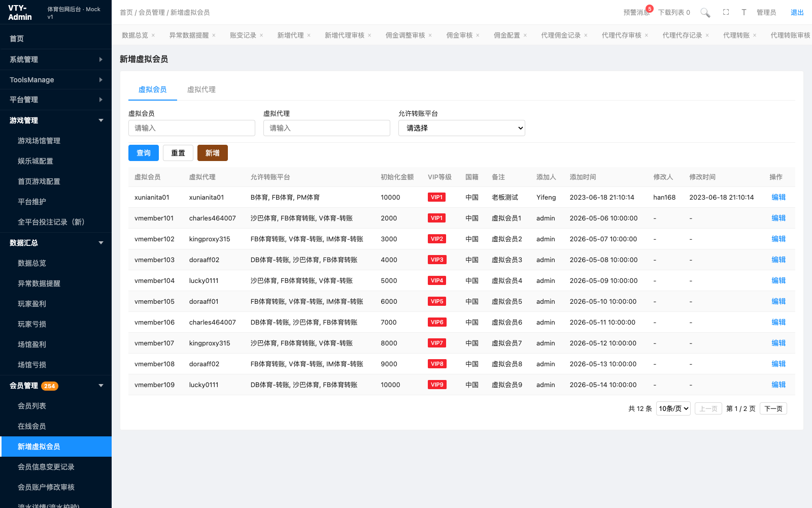The image size is (812, 508).
Task: Toggle fullscreen mode icon in header
Action: point(726,12)
